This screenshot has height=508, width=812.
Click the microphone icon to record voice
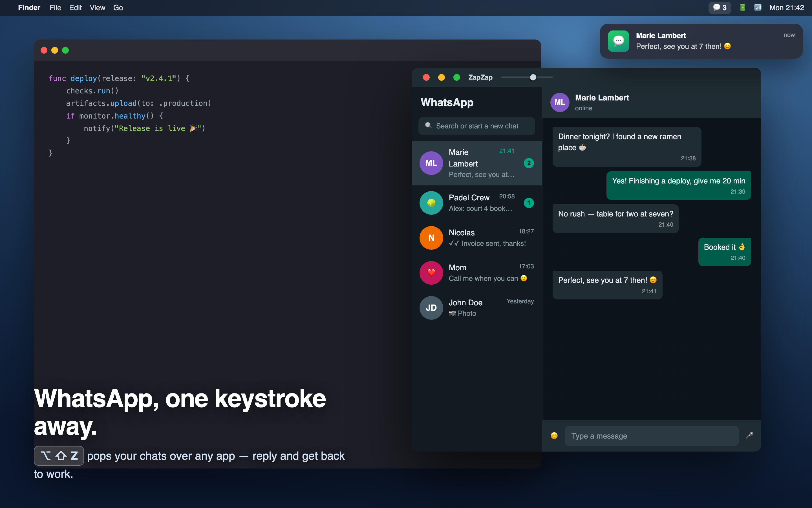[749, 435]
